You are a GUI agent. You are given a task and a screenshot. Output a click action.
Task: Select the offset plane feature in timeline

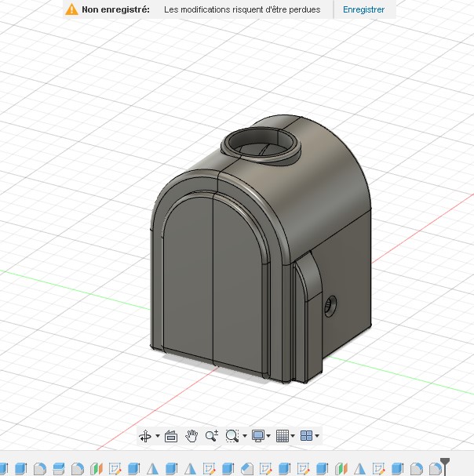pyautogui.click(x=59, y=469)
